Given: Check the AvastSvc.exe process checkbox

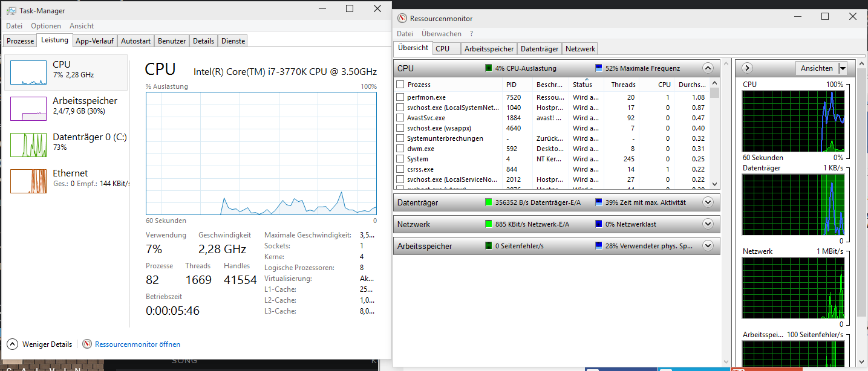Looking at the screenshot, I should coord(400,118).
